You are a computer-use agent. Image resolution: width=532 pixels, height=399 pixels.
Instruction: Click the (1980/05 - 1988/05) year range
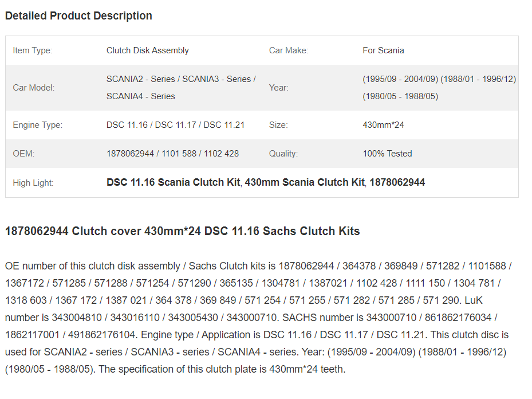pyautogui.click(x=400, y=96)
